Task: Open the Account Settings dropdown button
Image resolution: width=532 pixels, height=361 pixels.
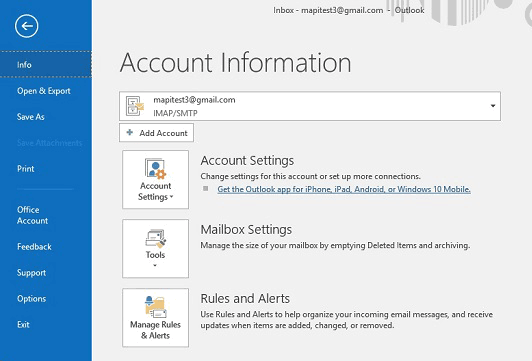Action: 155,179
